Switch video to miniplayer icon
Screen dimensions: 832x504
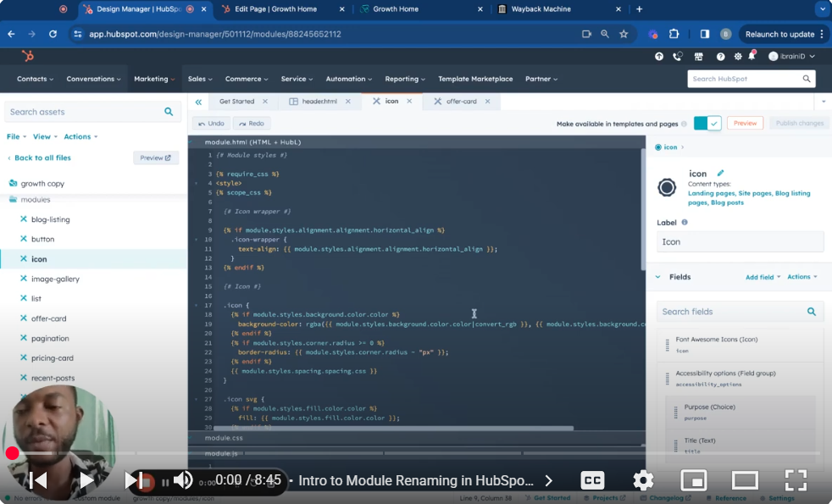click(694, 480)
